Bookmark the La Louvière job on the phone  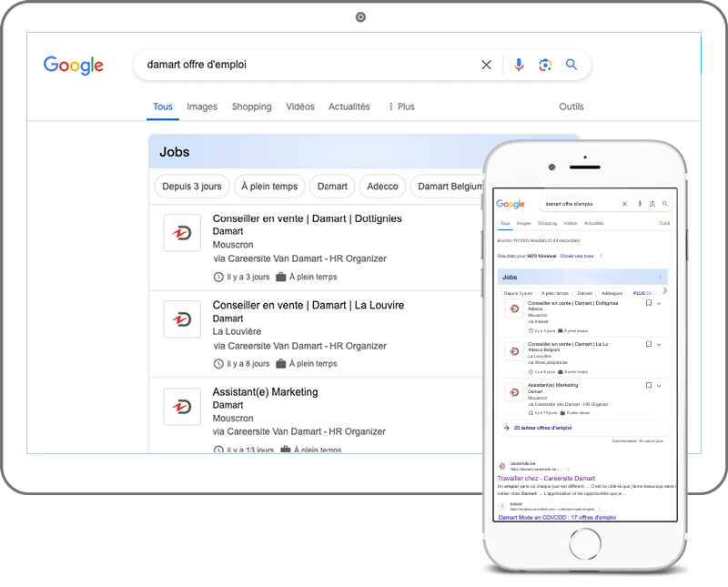(x=648, y=345)
